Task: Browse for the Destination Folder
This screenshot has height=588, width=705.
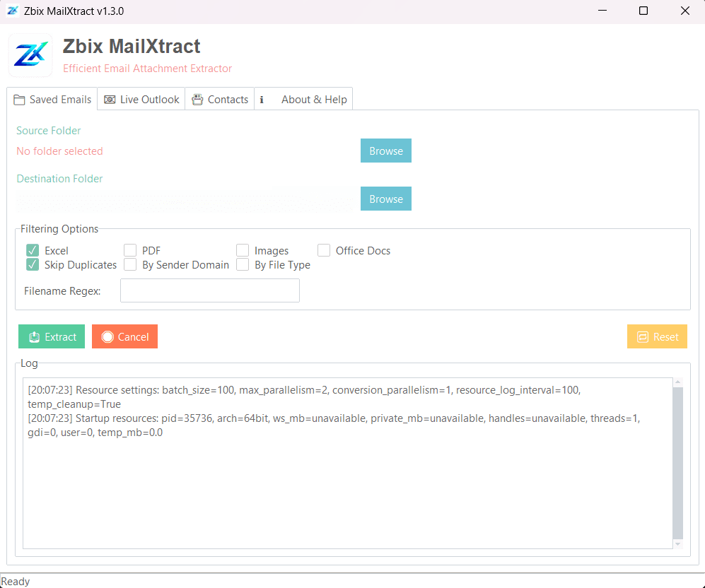Action: tap(386, 199)
